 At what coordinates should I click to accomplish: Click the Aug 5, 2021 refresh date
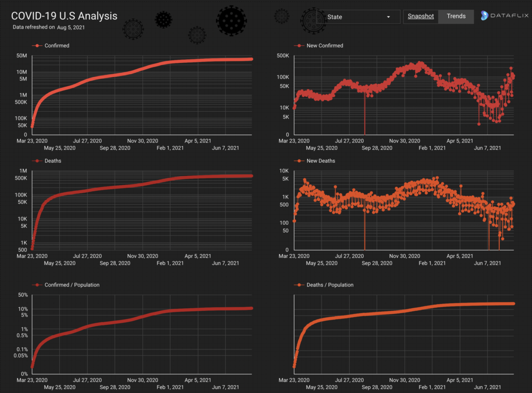click(x=71, y=27)
